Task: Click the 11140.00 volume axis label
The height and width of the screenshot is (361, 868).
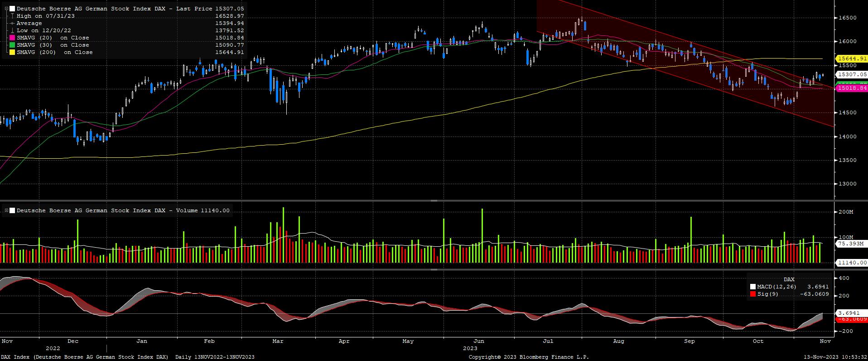Action: (852, 263)
